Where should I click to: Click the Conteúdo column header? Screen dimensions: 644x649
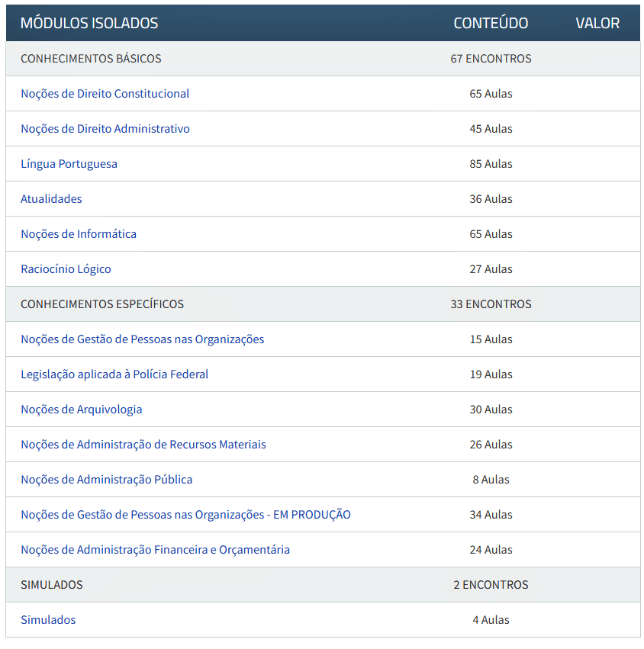tap(491, 23)
